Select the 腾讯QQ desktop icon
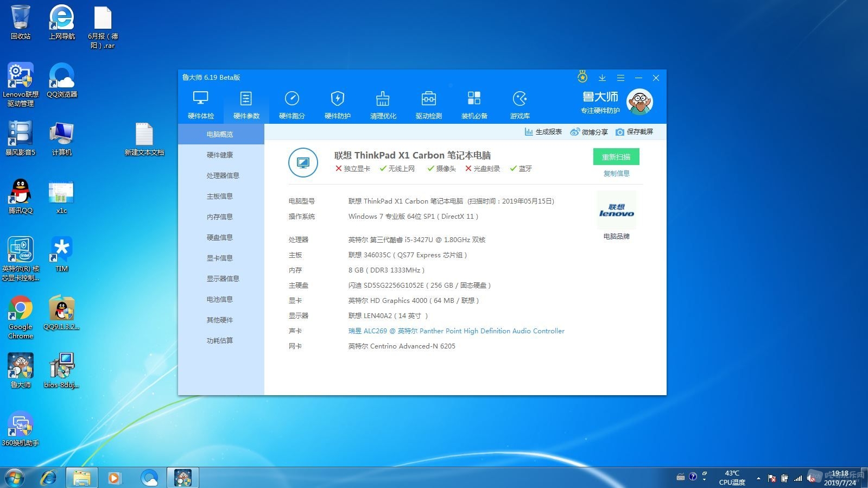 (x=21, y=197)
